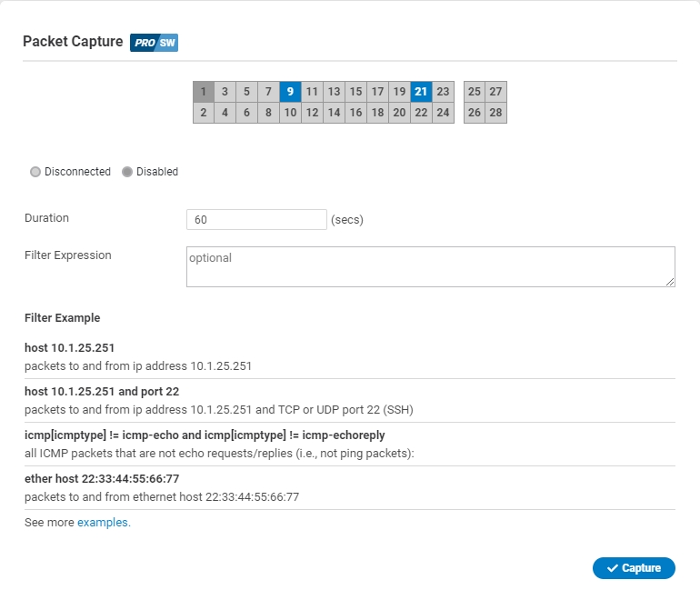Open the examples link
This screenshot has height=600, width=700.
point(104,523)
